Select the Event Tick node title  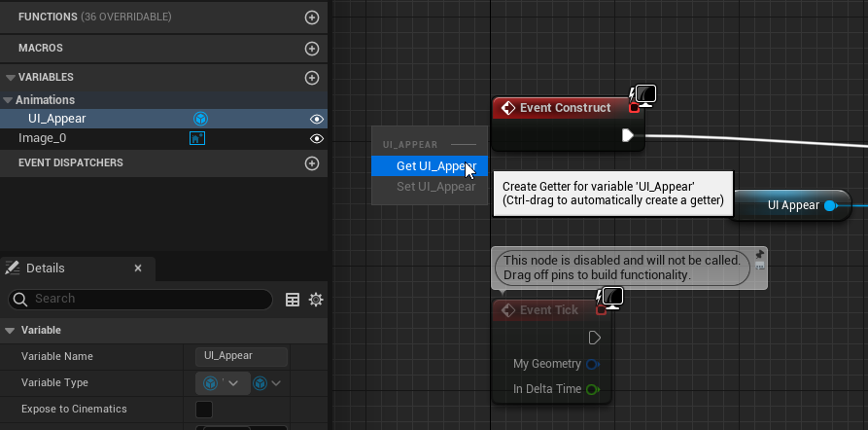pos(549,309)
